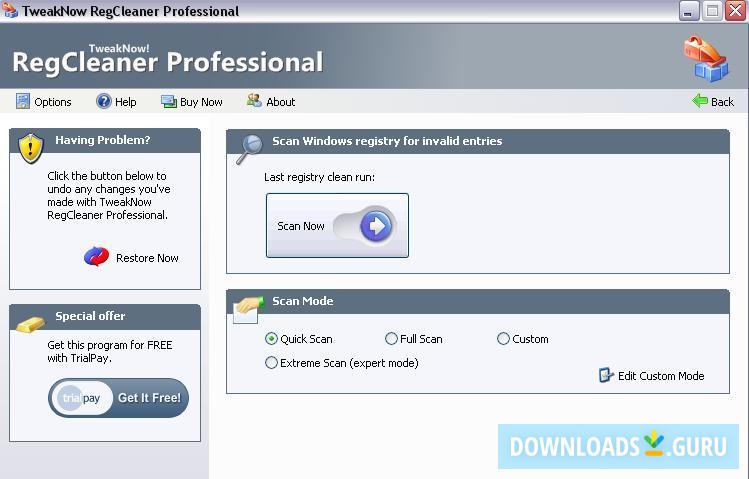Click 'Scan Mode' panel header
This screenshot has height=479, width=749.
(x=478, y=301)
